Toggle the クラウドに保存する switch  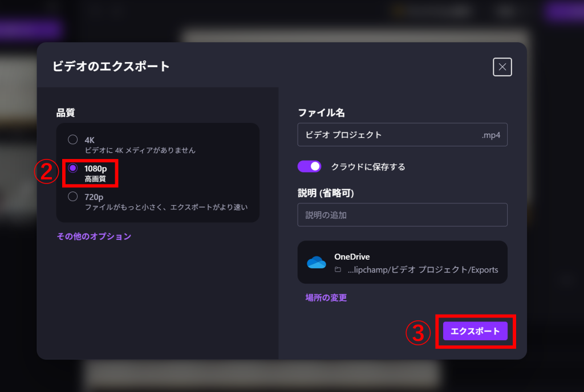pos(309,166)
